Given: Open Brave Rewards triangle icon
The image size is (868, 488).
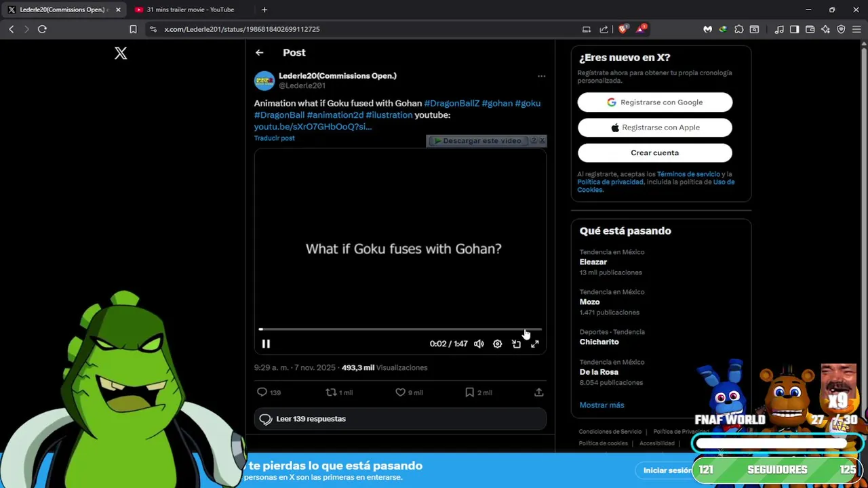Looking at the screenshot, I should [x=641, y=29].
